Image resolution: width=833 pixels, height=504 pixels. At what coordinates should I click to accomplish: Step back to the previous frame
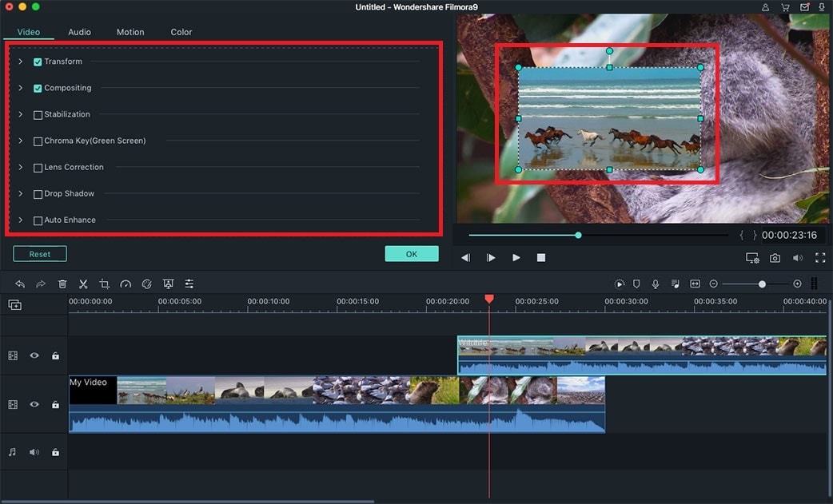click(466, 258)
